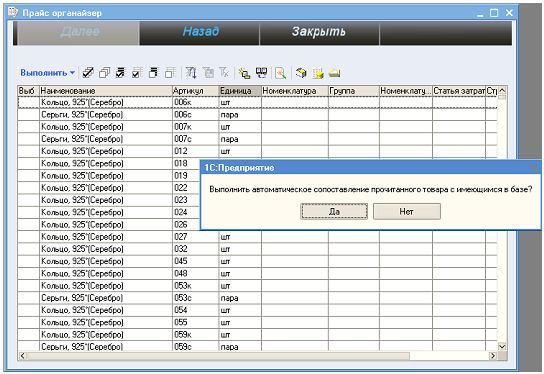Select article cell 032

point(196,249)
